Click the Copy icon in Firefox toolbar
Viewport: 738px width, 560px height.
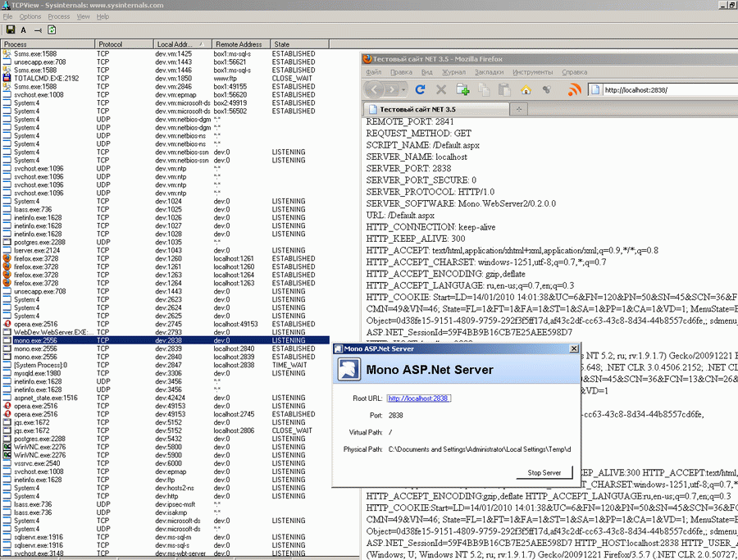click(x=484, y=89)
